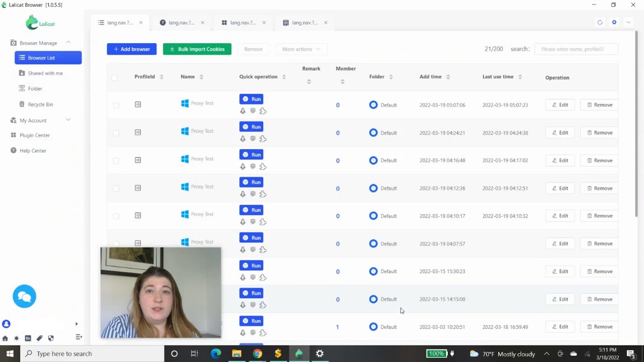
Task: Click the Task View taskbar icon
Action: (x=194, y=353)
